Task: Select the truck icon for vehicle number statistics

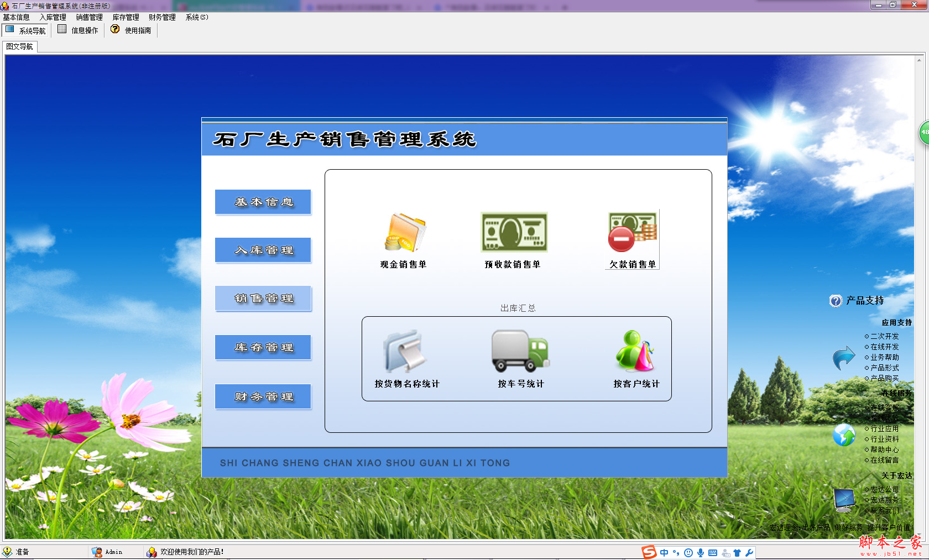Action: [519, 351]
